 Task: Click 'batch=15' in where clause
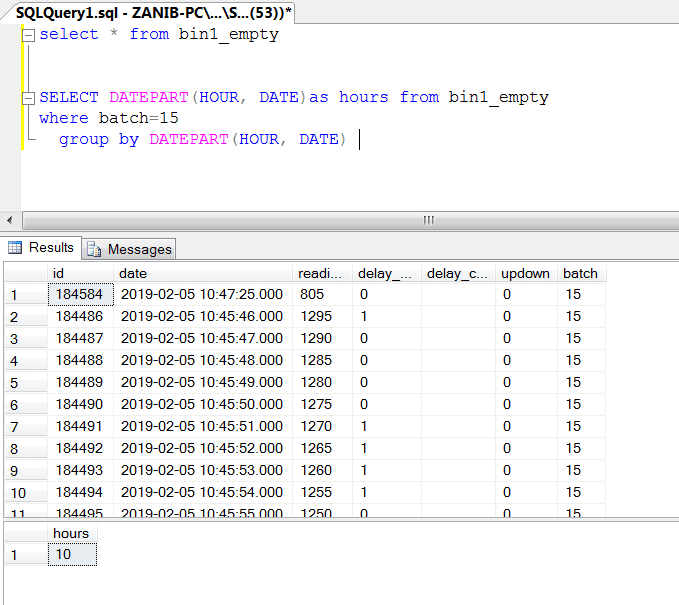pyautogui.click(x=138, y=118)
